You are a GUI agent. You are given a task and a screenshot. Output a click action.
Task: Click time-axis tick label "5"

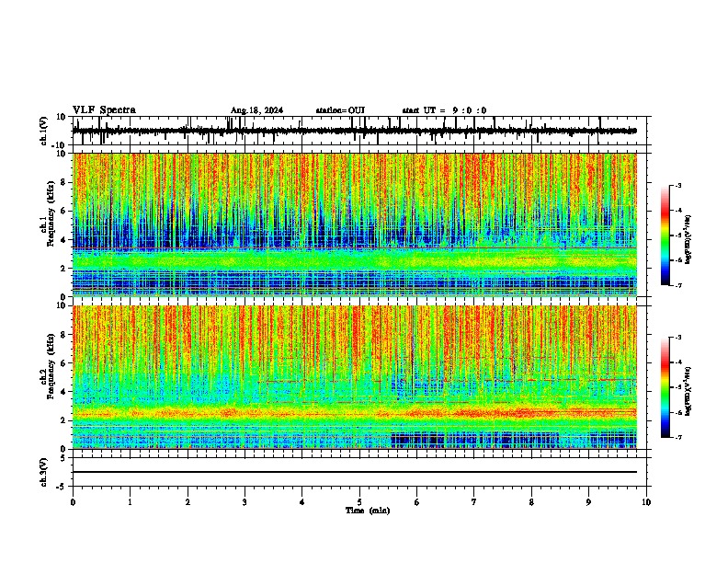point(359,502)
